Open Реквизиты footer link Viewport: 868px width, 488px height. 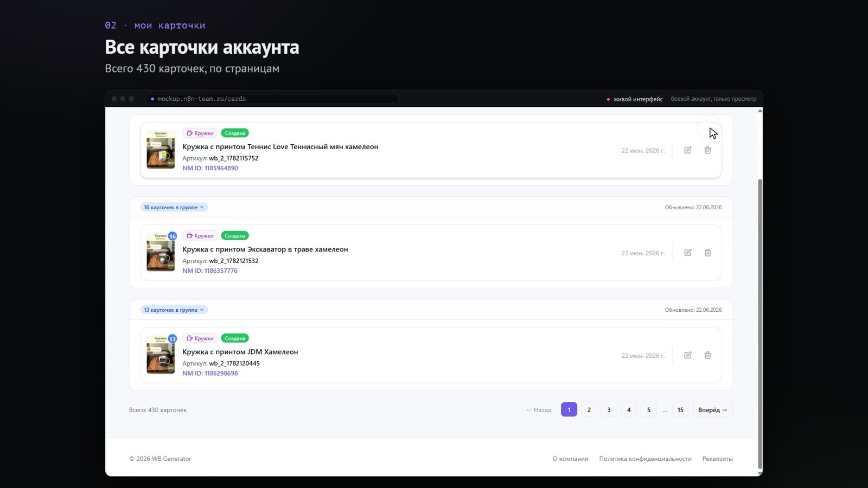[x=717, y=459]
